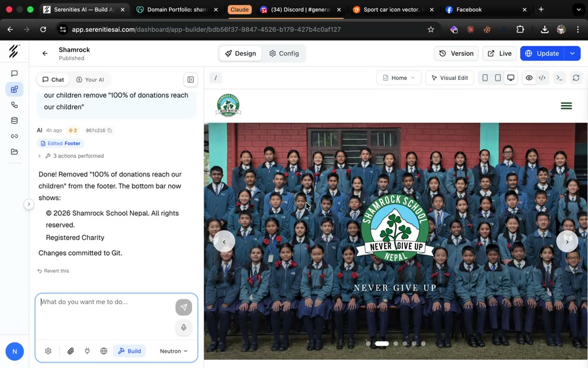Go to the next carousel slide
The width and height of the screenshot is (588, 368).
point(567,241)
